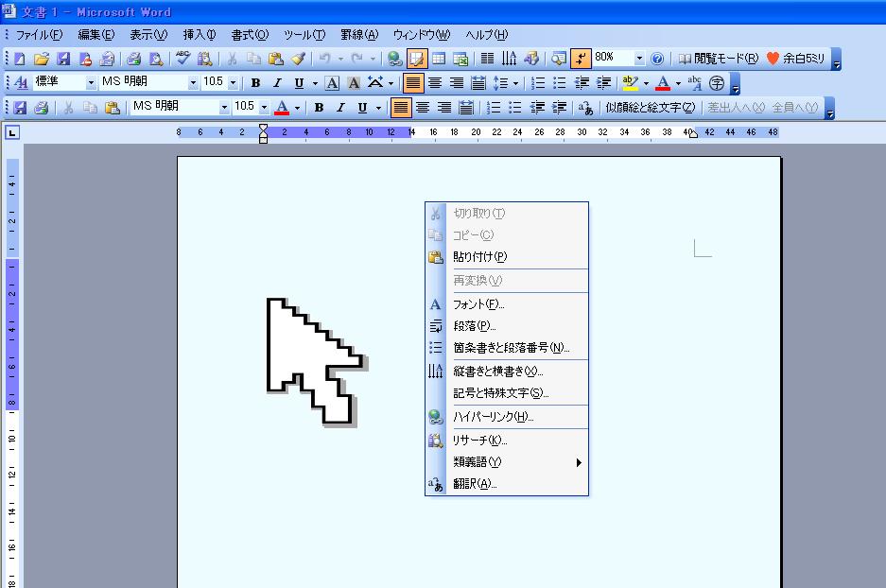The width and height of the screenshot is (886, 588).
Task: Click 似顔絵と絵文字(Z) button
Action: (x=650, y=108)
